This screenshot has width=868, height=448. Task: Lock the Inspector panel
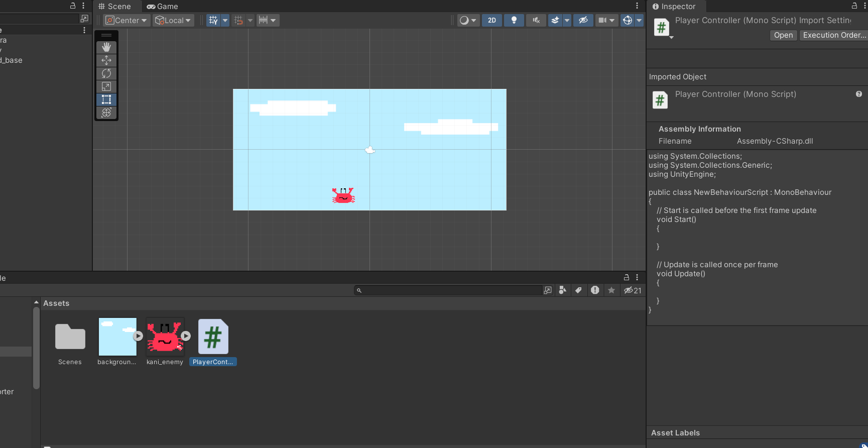[x=854, y=6]
